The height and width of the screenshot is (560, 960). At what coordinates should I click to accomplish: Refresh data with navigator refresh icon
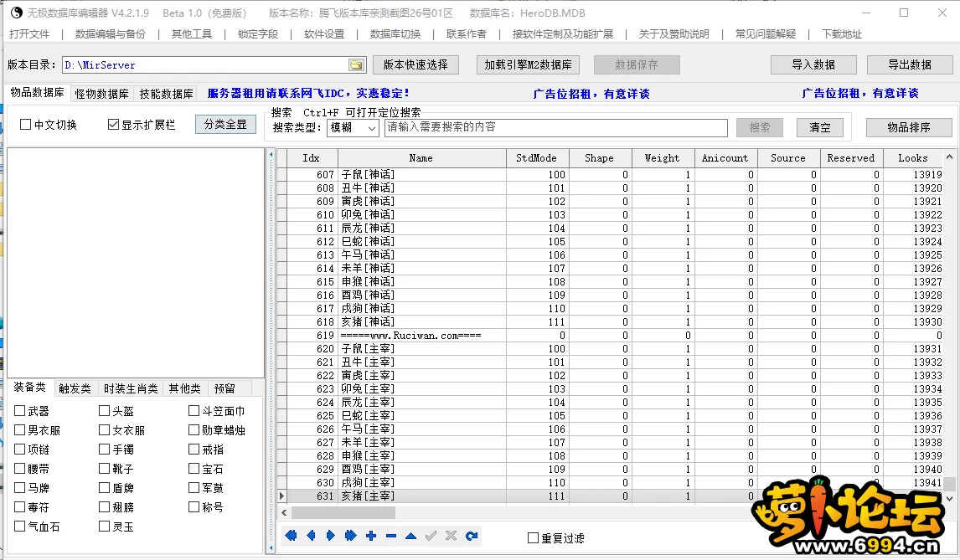tap(472, 536)
